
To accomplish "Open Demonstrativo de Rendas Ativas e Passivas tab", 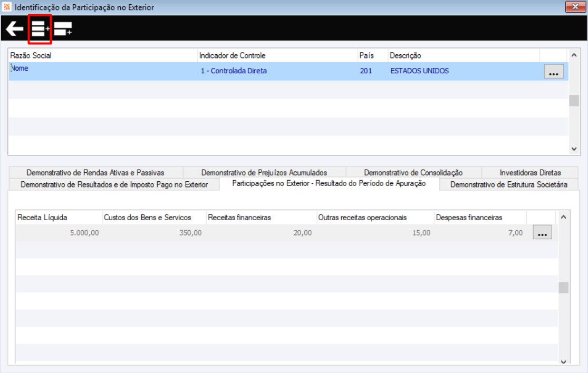I will pos(95,173).
